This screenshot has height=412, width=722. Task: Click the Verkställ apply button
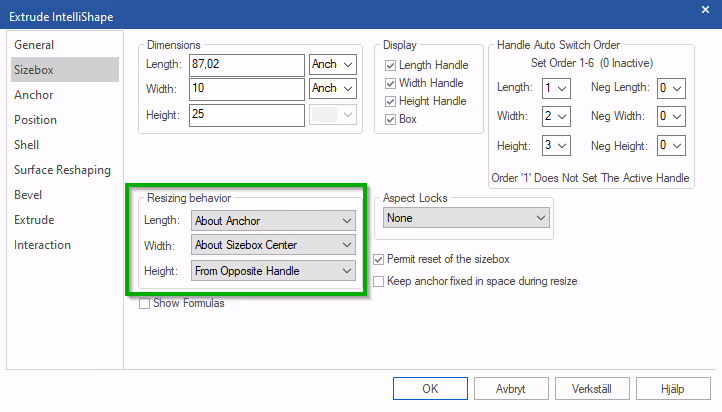click(592, 389)
